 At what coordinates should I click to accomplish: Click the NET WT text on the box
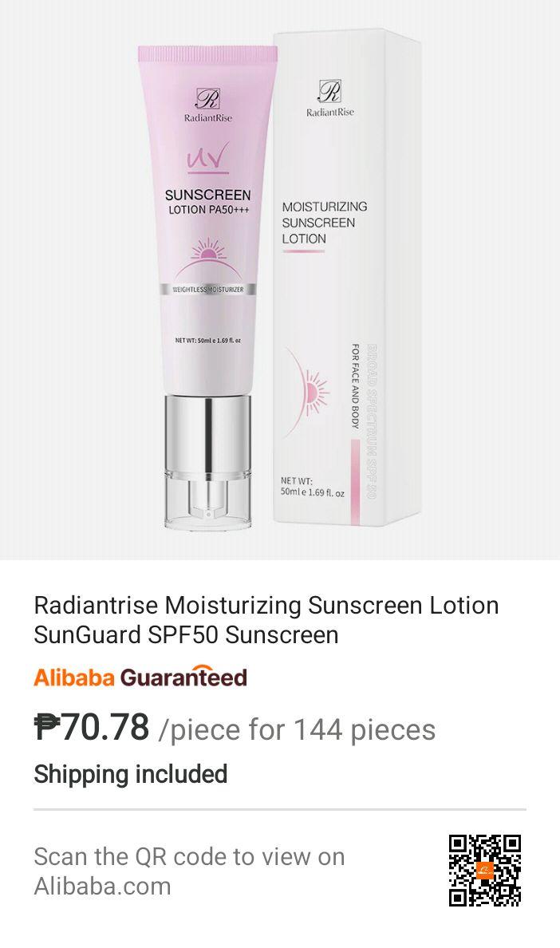(313, 487)
